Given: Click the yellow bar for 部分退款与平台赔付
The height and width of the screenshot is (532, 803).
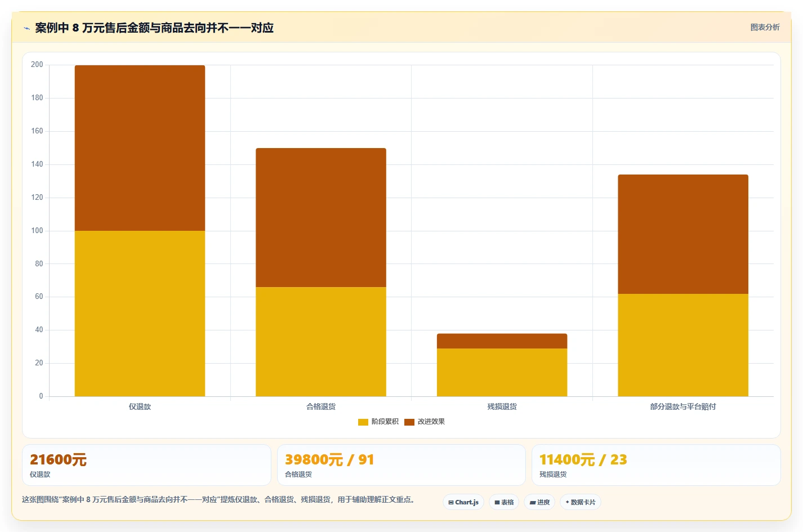Looking at the screenshot, I should (x=683, y=345).
